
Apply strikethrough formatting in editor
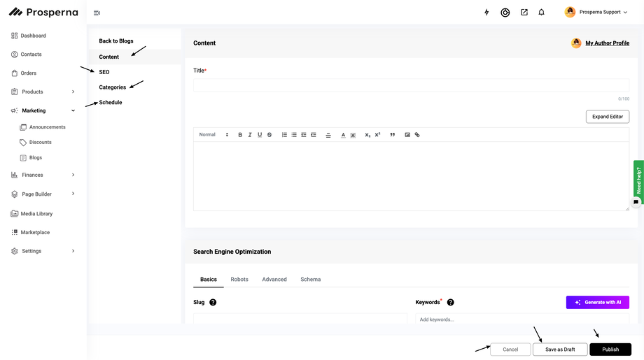click(x=269, y=135)
